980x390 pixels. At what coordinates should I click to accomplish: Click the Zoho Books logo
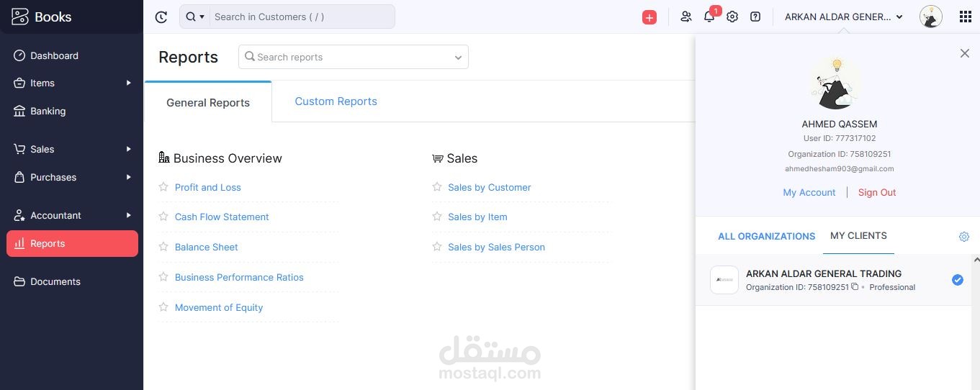(41, 17)
